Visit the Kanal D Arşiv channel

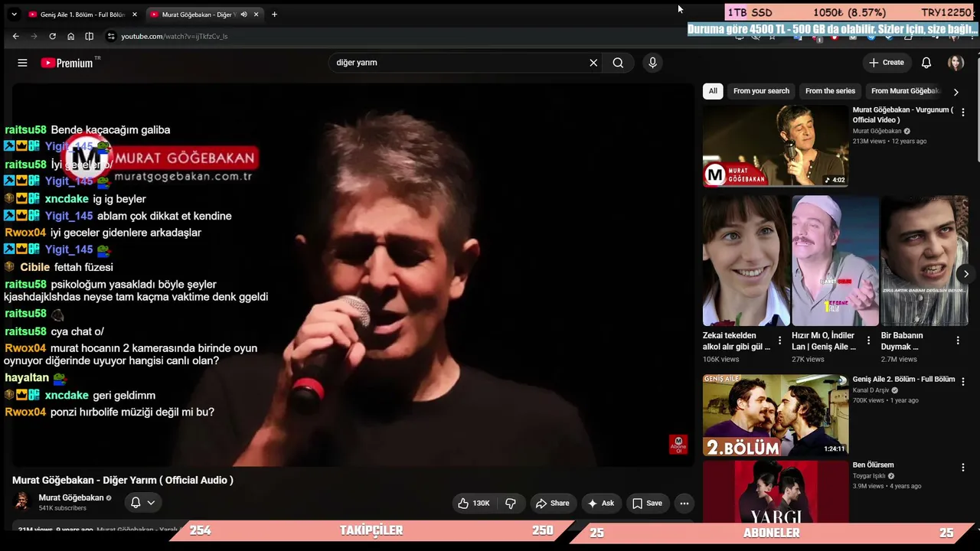(871, 390)
